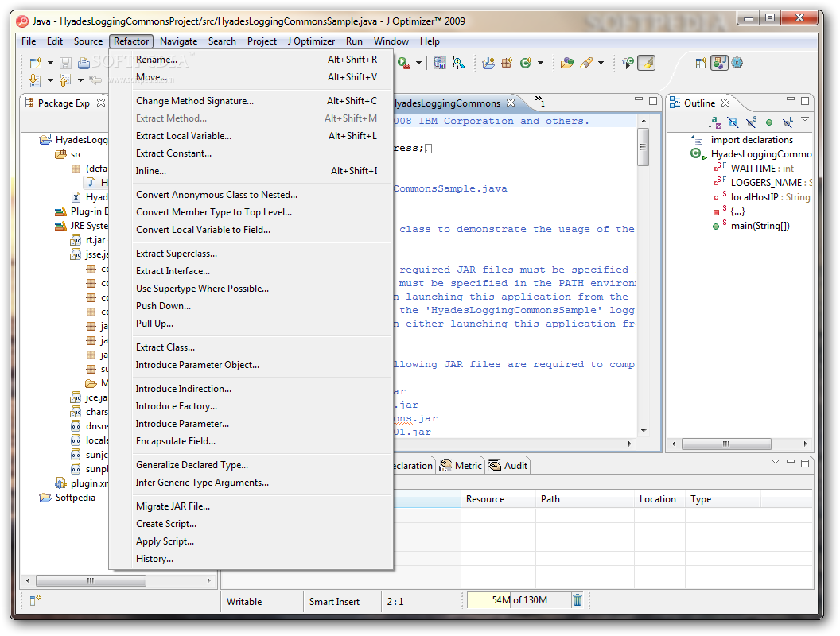Click the J Optimizer profile icon

pyautogui.click(x=440, y=63)
